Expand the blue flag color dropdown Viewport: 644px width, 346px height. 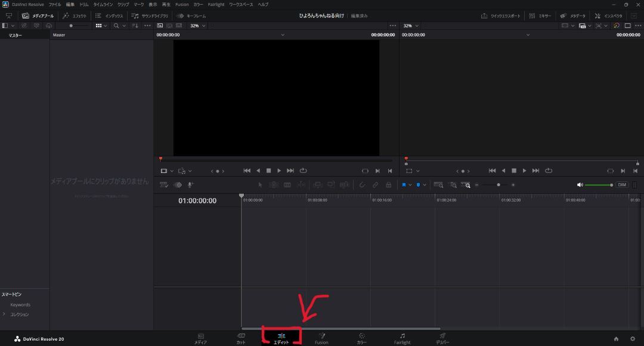pos(410,185)
